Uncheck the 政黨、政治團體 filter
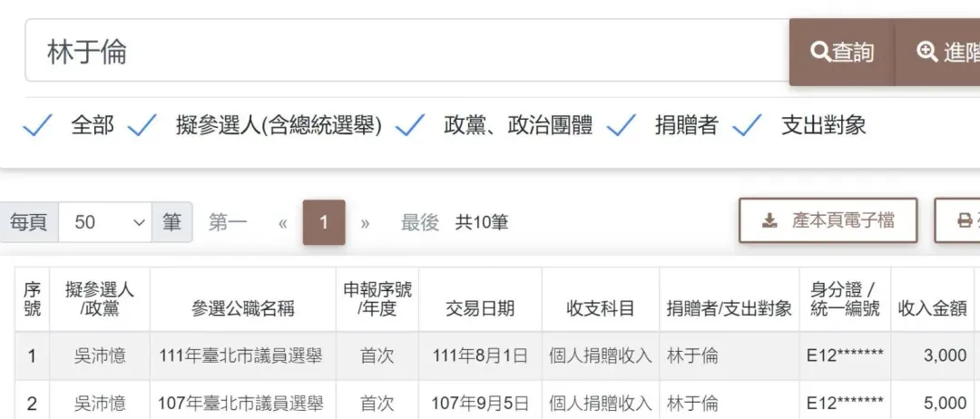 click(411, 125)
